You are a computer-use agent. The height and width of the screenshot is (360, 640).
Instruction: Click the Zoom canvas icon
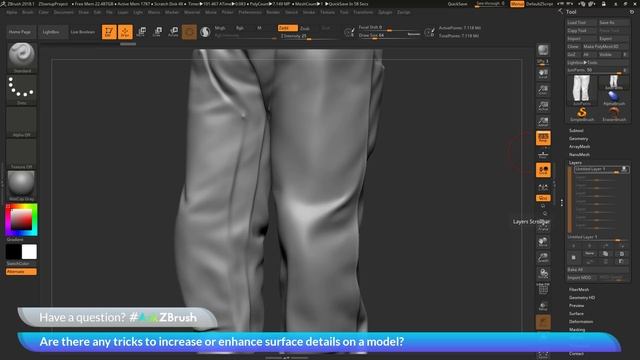pyautogui.click(x=543, y=90)
